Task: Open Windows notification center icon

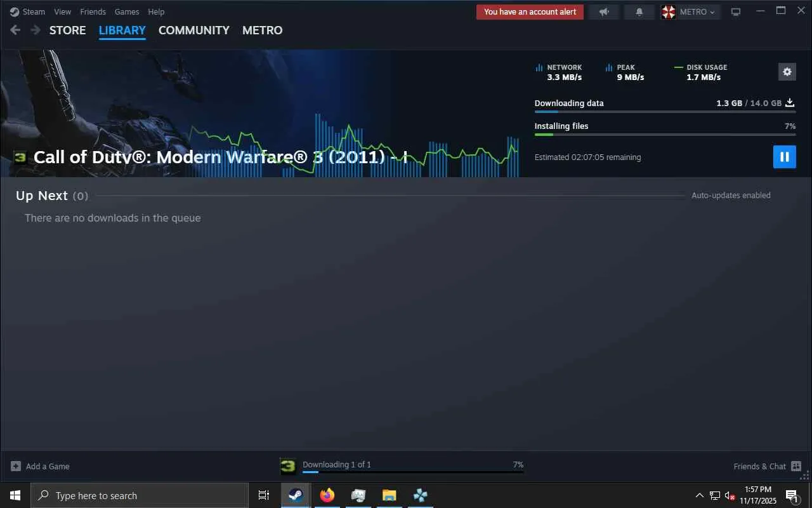Action: pyautogui.click(x=792, y=495)
